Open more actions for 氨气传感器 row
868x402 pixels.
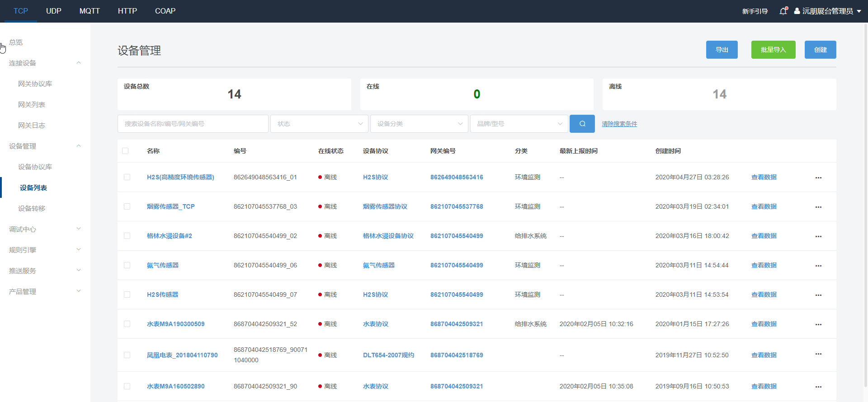[x=818, y=266]
